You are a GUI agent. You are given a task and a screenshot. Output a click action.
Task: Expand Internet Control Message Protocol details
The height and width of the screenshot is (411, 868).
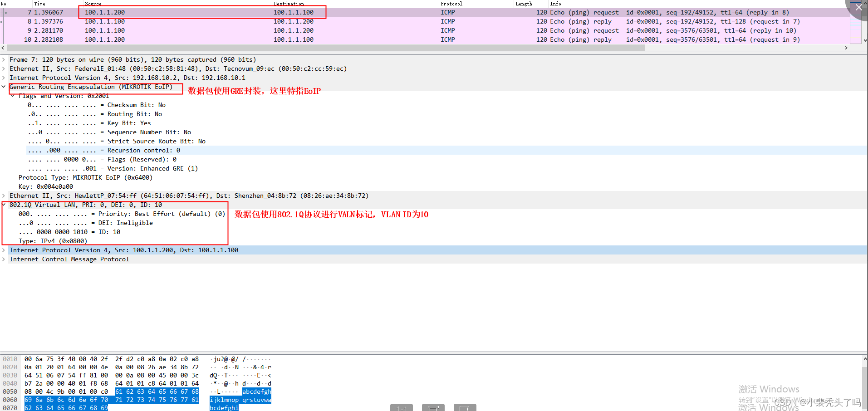pyautogui.click(x=4, y=259)
